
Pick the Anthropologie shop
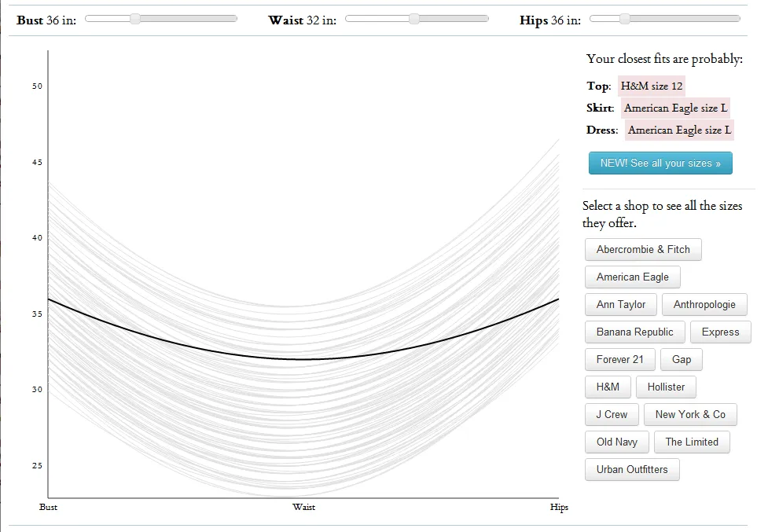(704, 305)
